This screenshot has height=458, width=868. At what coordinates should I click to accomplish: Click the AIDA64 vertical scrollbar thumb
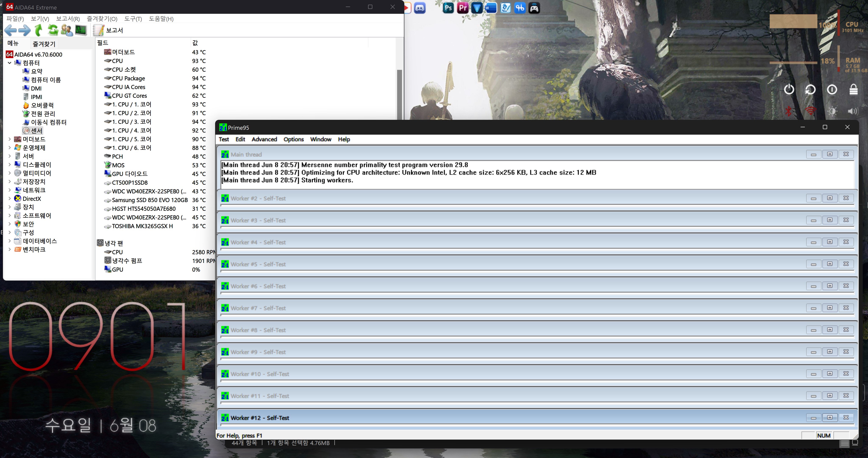(399, 94)
